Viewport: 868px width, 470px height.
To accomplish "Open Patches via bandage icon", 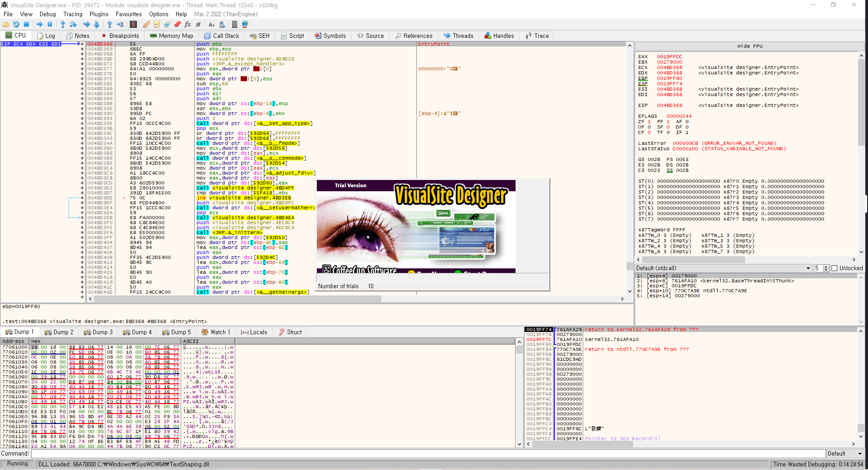I will (x=146, y=24).
